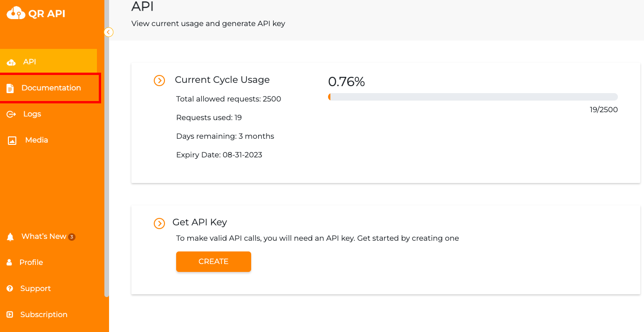Click the Support question mark icon
The width and height of the screenshot is (644, 332).
10,289
